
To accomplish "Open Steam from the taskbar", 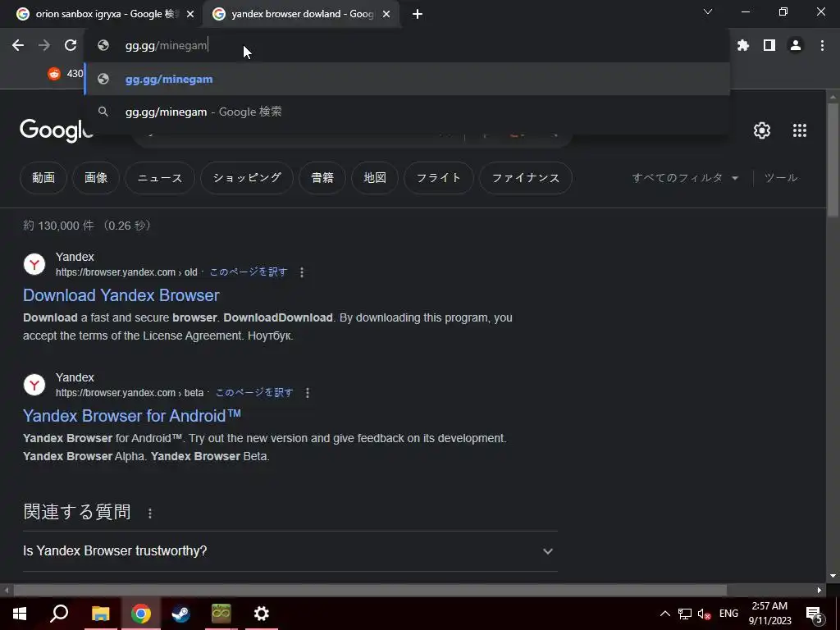I will [180, 614].
